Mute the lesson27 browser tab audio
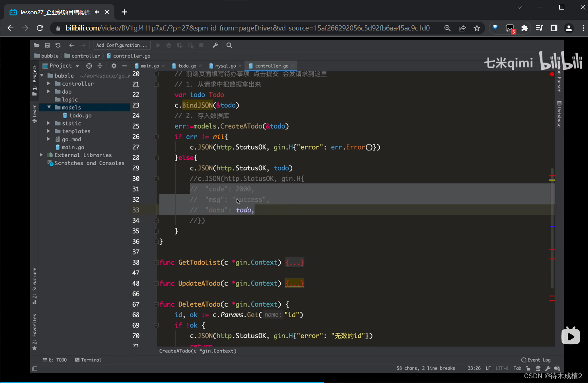Screen dimensions: 588x383 (97, 12)
